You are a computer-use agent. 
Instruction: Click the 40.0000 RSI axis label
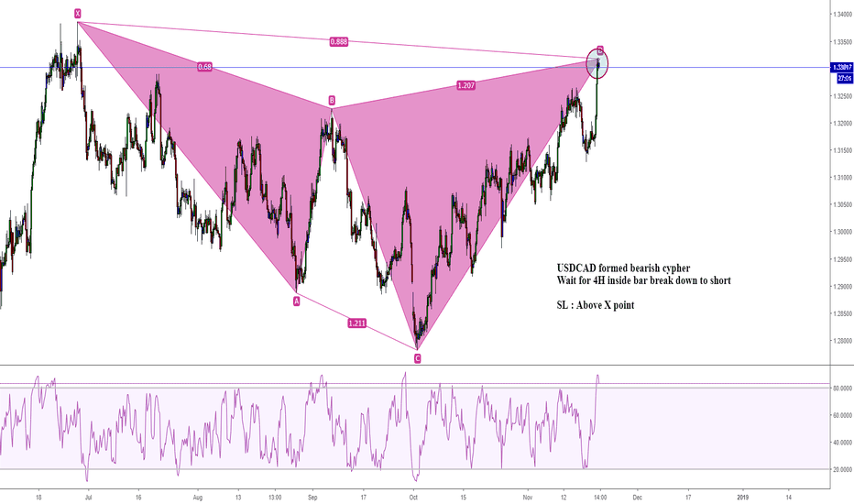click(x=842, y=443)
